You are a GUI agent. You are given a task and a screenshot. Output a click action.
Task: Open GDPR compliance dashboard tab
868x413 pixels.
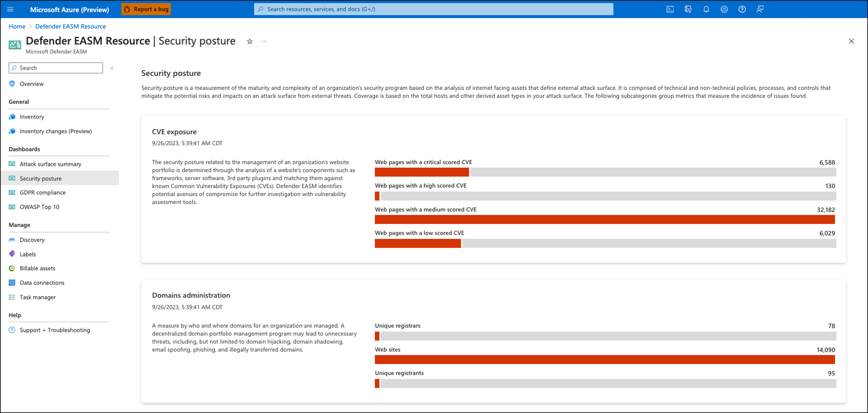click(x=43, y=192)
